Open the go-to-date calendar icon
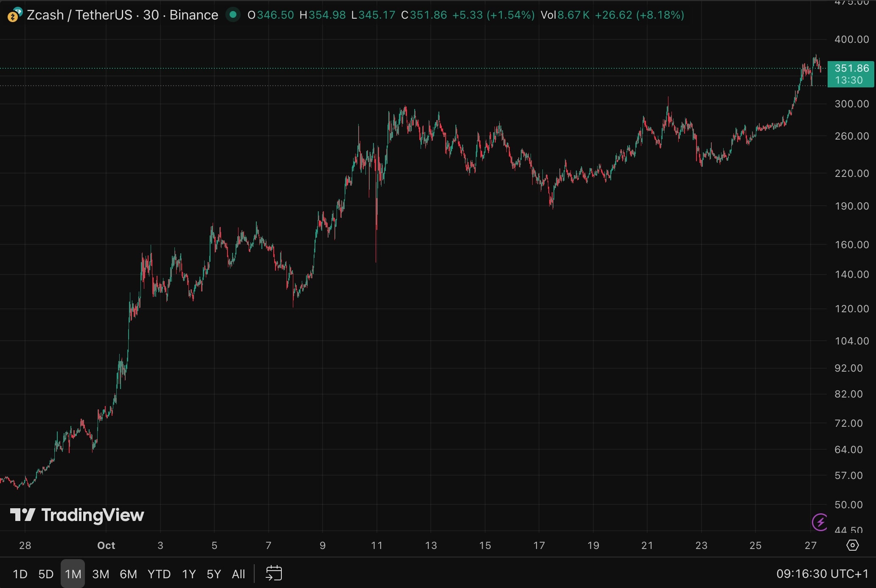This screenshot has height=588, width=876. [274, 574]
